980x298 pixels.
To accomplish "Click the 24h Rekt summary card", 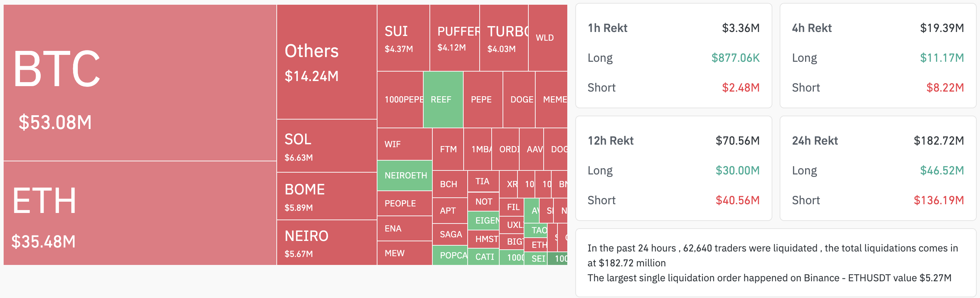I will coord(878,168).
